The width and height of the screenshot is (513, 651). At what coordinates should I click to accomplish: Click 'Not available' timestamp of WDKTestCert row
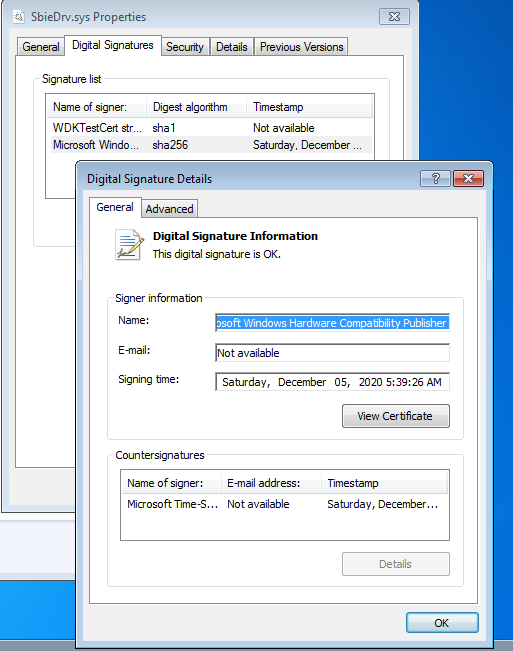point(283,128)
